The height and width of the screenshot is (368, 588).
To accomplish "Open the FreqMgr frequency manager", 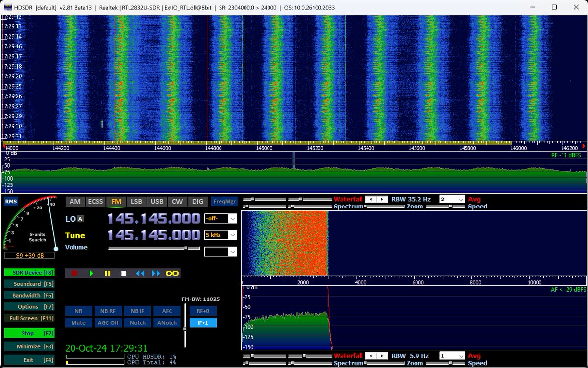I will click(224, 201).
